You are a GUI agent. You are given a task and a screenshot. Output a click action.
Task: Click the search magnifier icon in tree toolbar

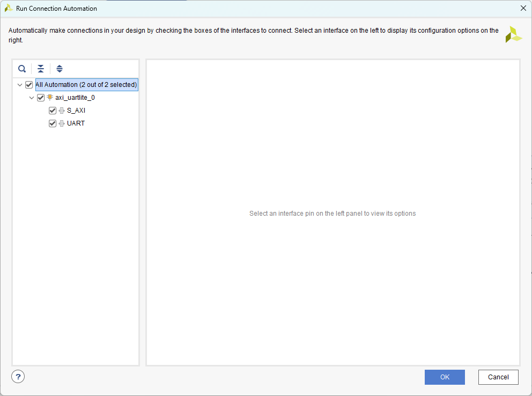coord(22,69)
